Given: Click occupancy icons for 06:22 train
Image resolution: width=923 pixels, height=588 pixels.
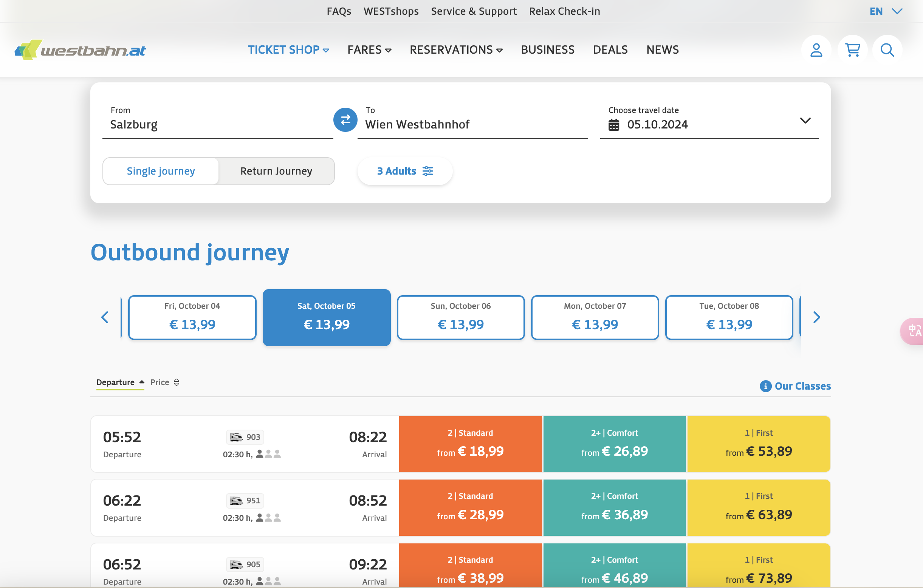Looking at the screenshot, I should tap(268, 518).
